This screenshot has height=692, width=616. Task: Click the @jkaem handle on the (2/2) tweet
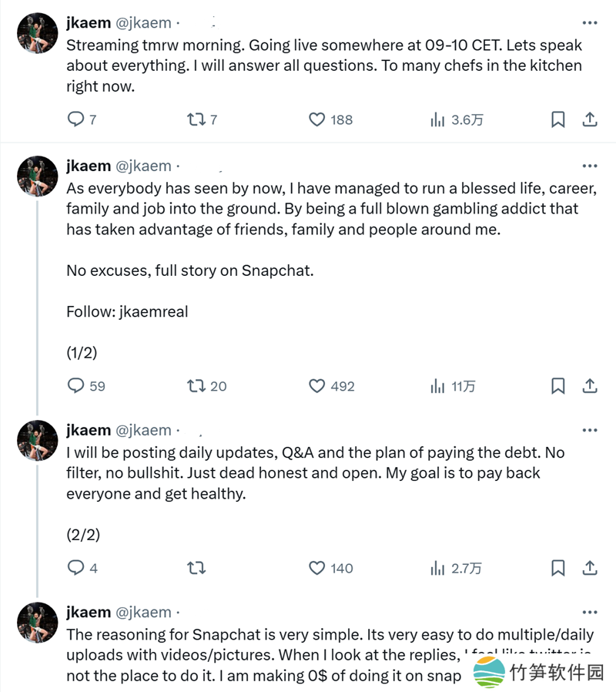click(x=143, y=430)
